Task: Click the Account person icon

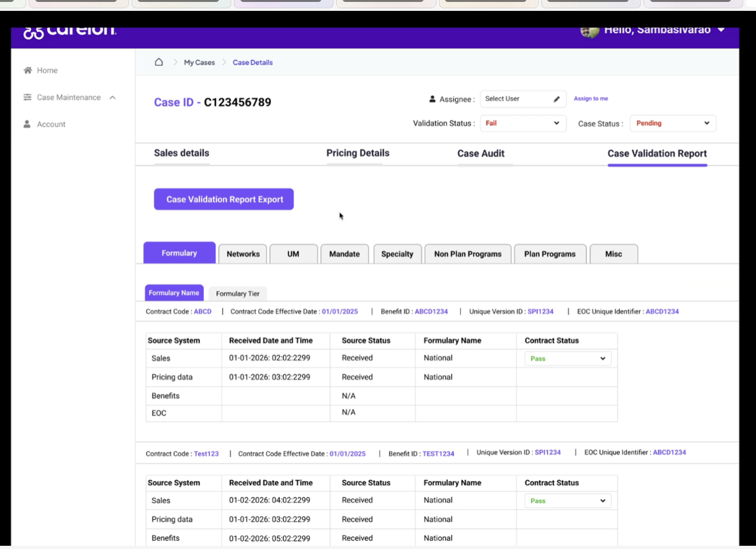Action: pos(27,124)
